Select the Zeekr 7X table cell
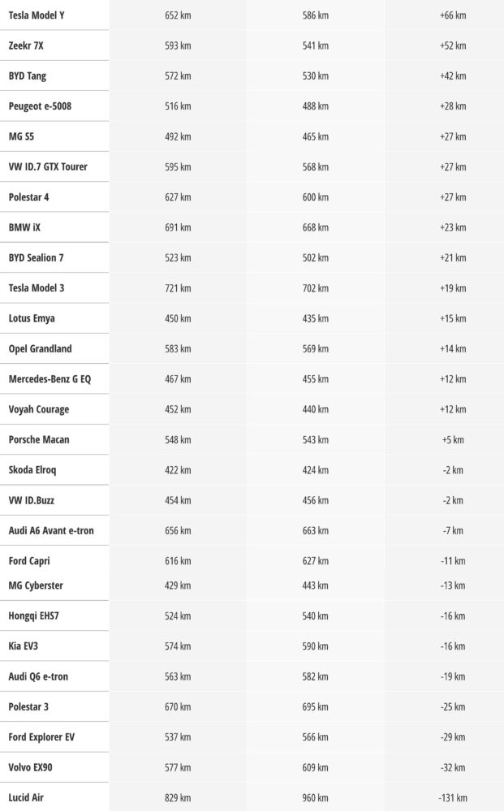504x812 pixels. 26,45
